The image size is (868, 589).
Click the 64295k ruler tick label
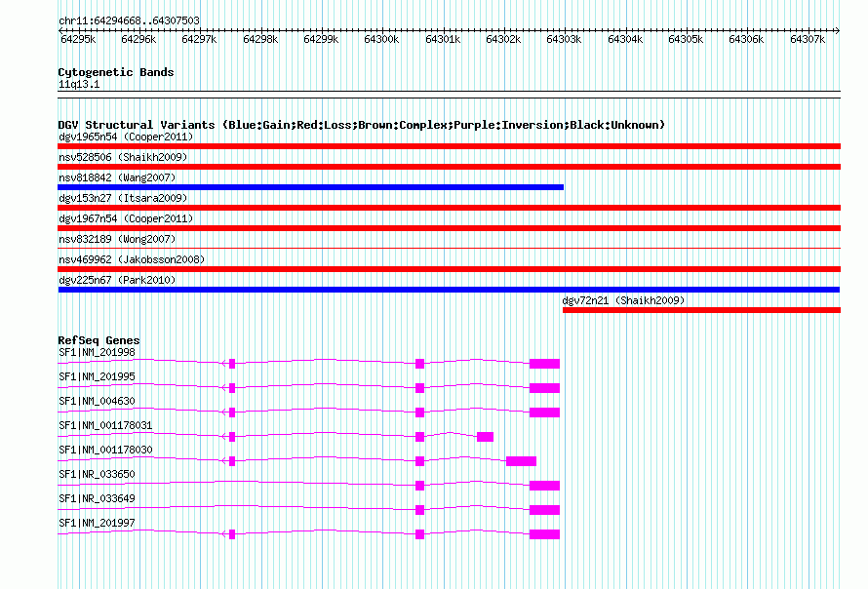click(78, 39)
